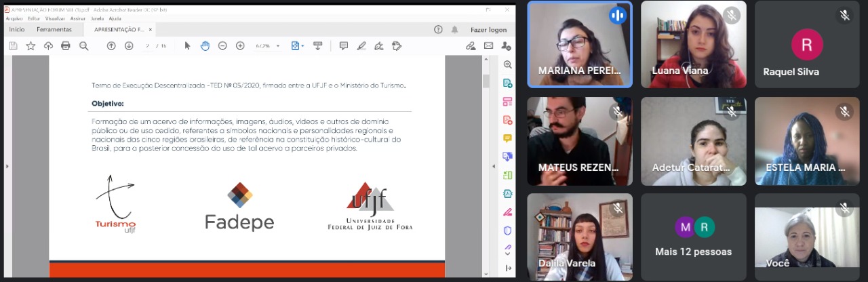Viewport: 868px width, 282px height.
Task: Open the sign document pen icon
Action: coord(379,45)
